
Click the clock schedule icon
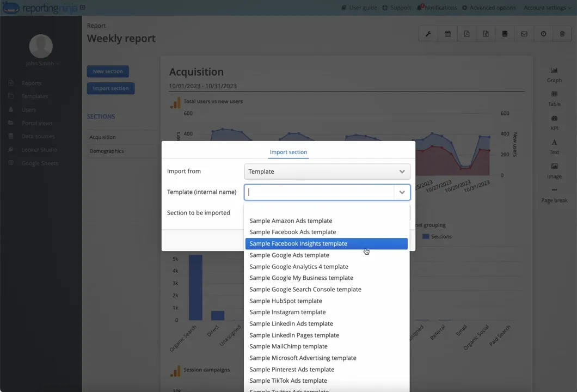coord(543,34)
